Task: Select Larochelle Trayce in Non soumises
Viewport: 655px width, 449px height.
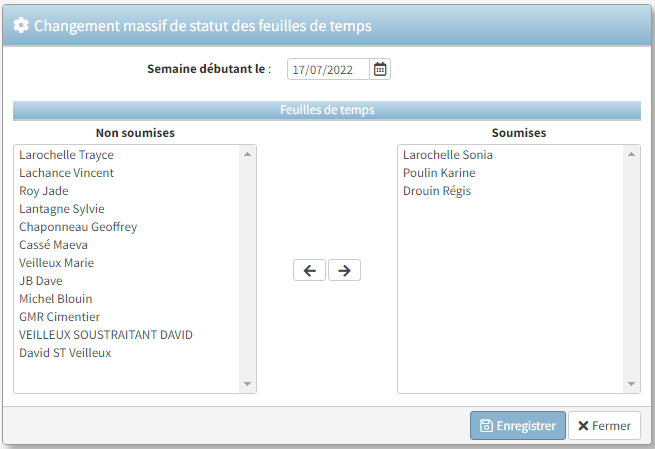Action: (67, 155)
